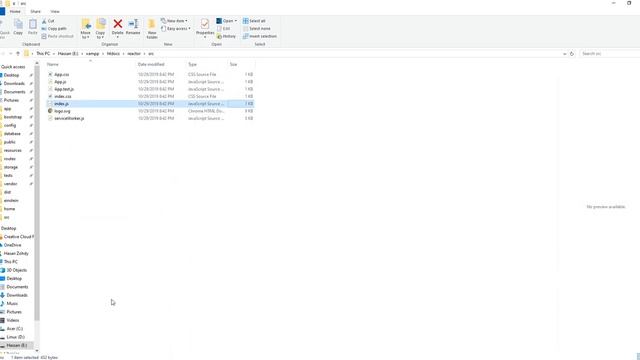Select the App.test.js file row

(x=150, y=89)
